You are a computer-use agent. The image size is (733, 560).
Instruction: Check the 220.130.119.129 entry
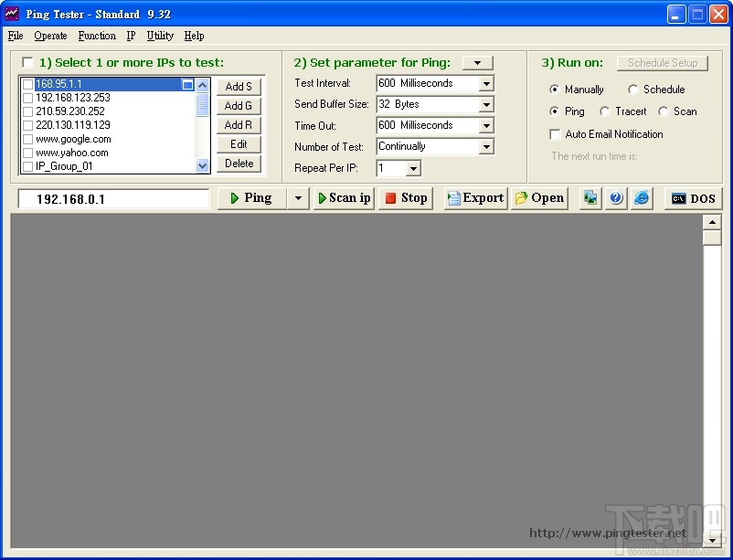[x=28, y=125]
